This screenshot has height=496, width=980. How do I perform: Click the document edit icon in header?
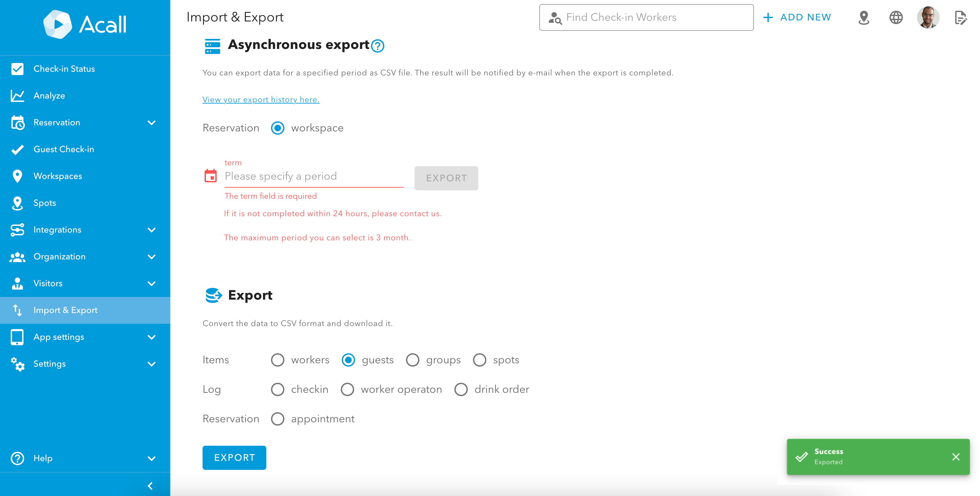960,17
